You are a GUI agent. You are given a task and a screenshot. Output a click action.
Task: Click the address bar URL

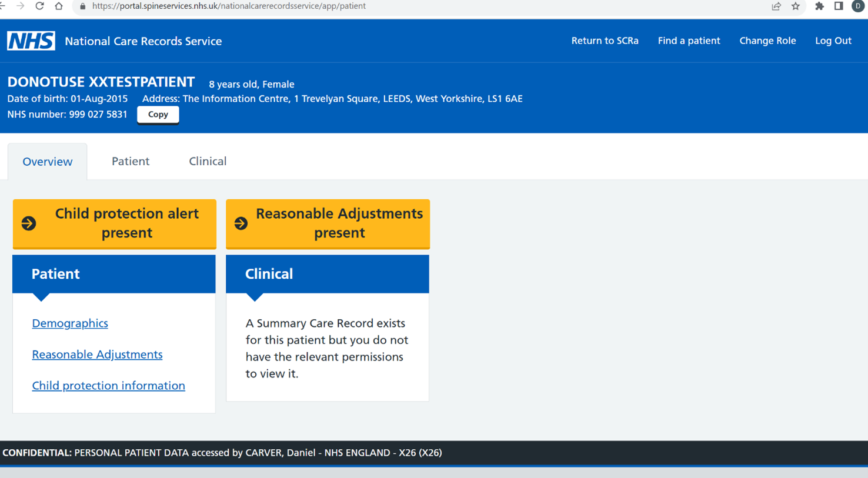(x=229, y=6)
